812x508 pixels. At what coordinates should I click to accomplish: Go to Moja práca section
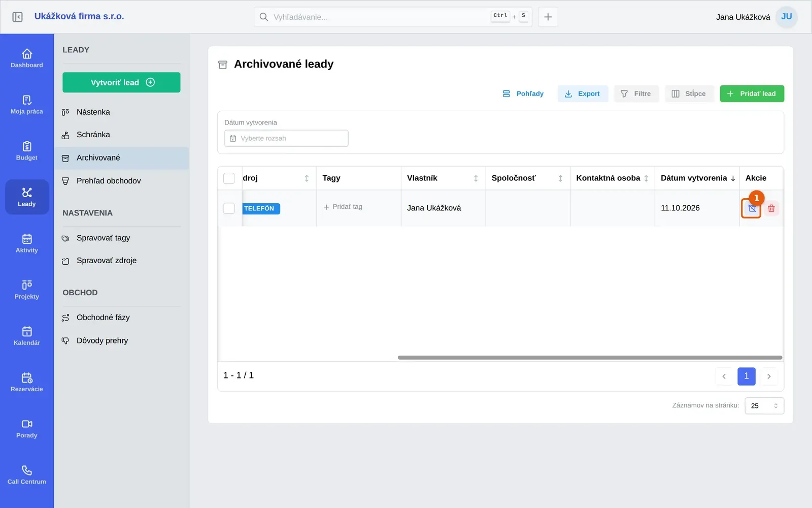pos(27,105)
